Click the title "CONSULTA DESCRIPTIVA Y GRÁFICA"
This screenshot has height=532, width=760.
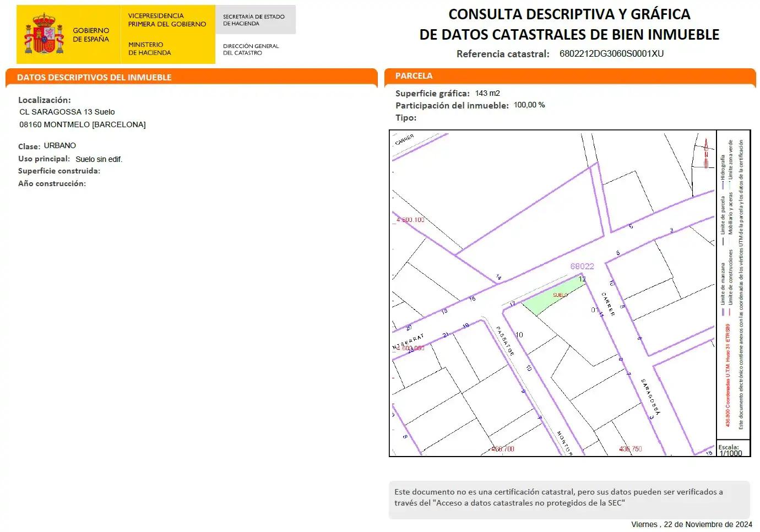tap(569, 14)
